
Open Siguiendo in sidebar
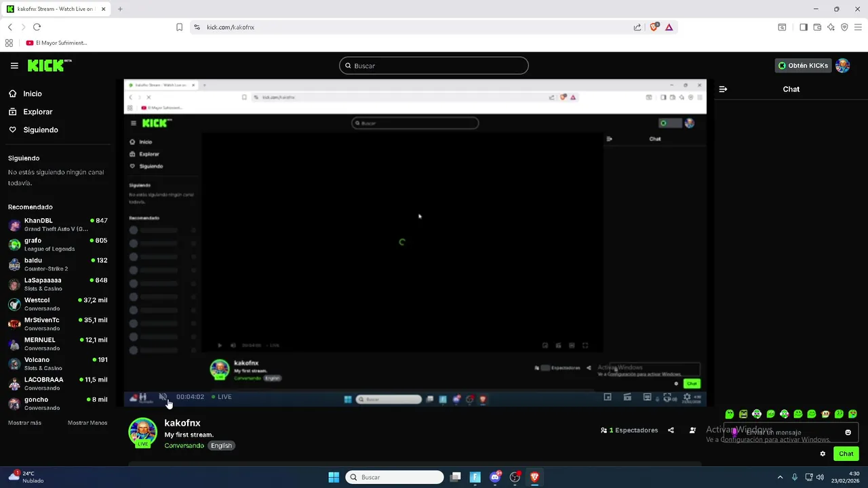click(33, 129)
